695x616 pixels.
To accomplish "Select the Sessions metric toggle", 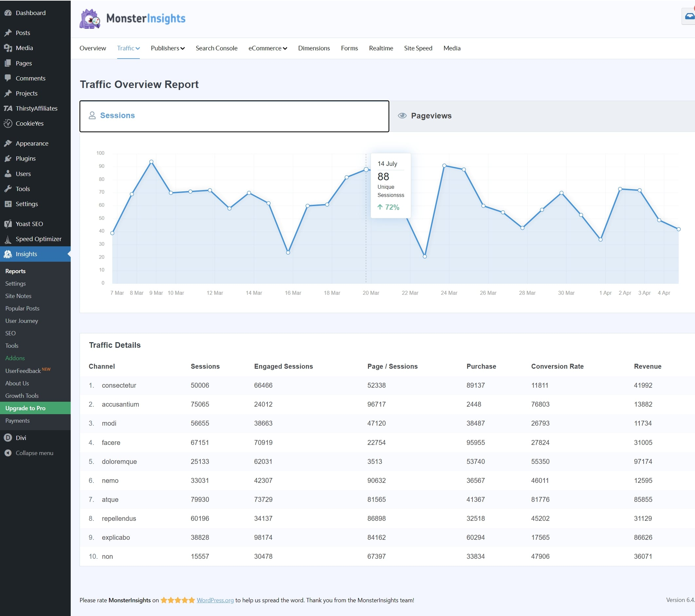I will tap(117, 115).
